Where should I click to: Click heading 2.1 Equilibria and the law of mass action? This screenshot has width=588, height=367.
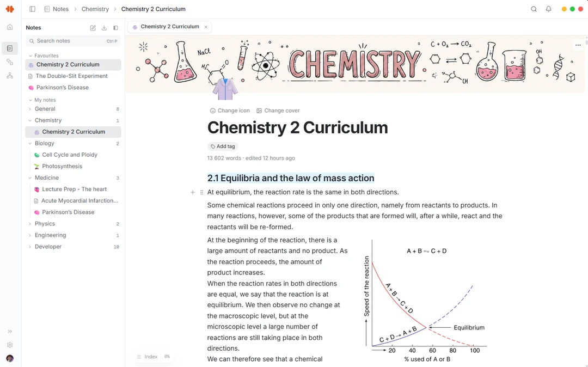tap(291, 178)
